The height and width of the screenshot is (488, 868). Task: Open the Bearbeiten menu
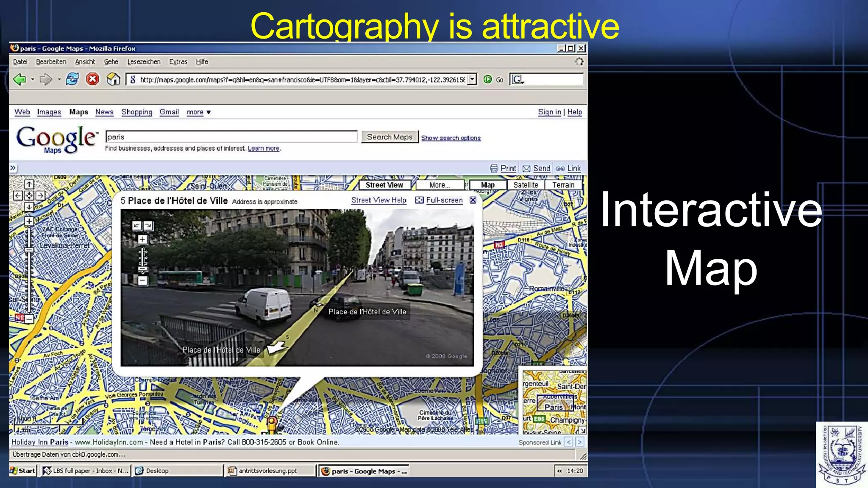51,61
